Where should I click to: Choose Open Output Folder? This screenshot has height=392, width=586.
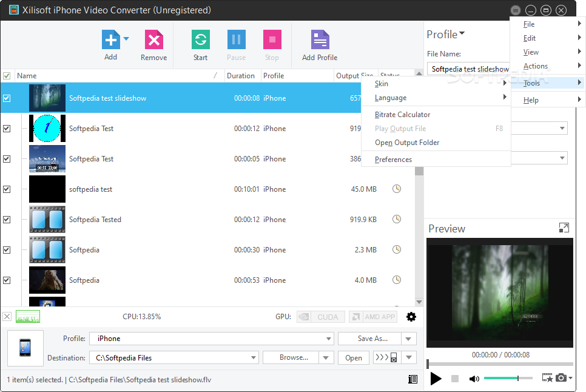(436, 143)
